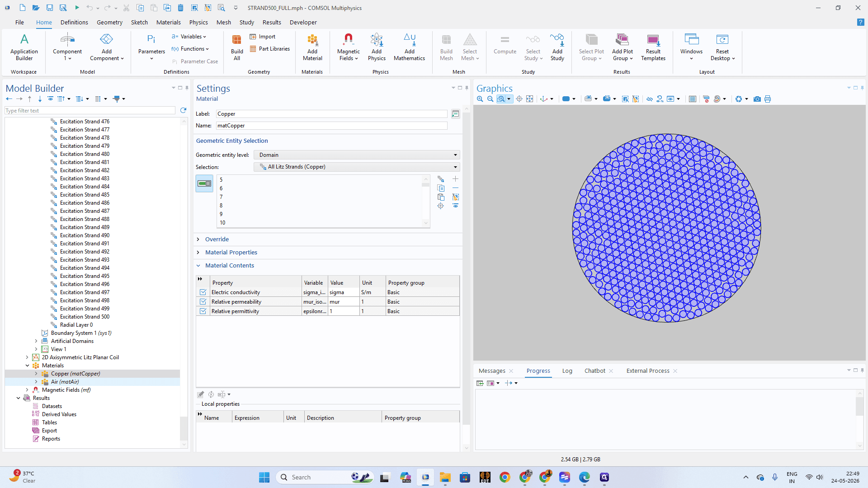Open the Selection dropdown

click(x=357, y=167)
